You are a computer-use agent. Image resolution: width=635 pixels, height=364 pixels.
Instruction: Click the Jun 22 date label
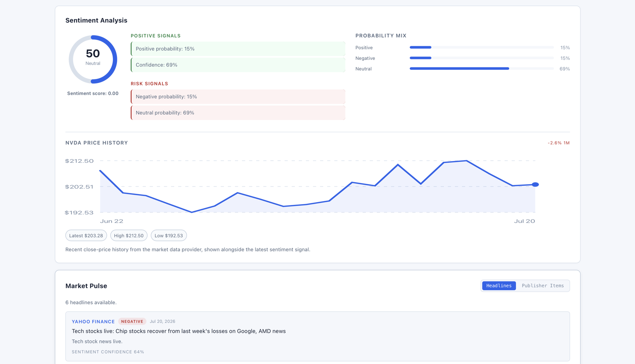(112, 221)
